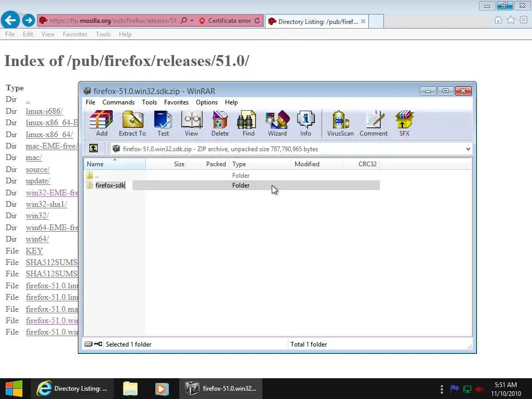Run the Test archive tool
532x399 pixels.
point(163,124)
